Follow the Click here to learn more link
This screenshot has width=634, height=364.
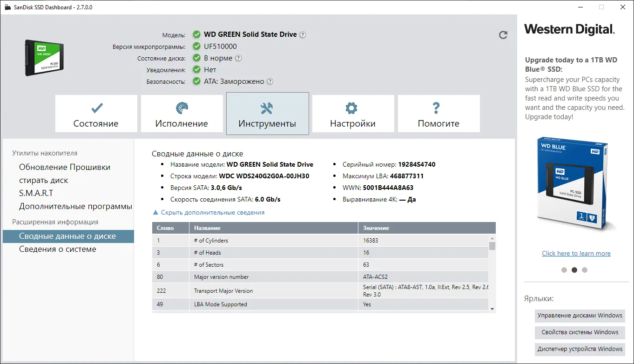576,253
